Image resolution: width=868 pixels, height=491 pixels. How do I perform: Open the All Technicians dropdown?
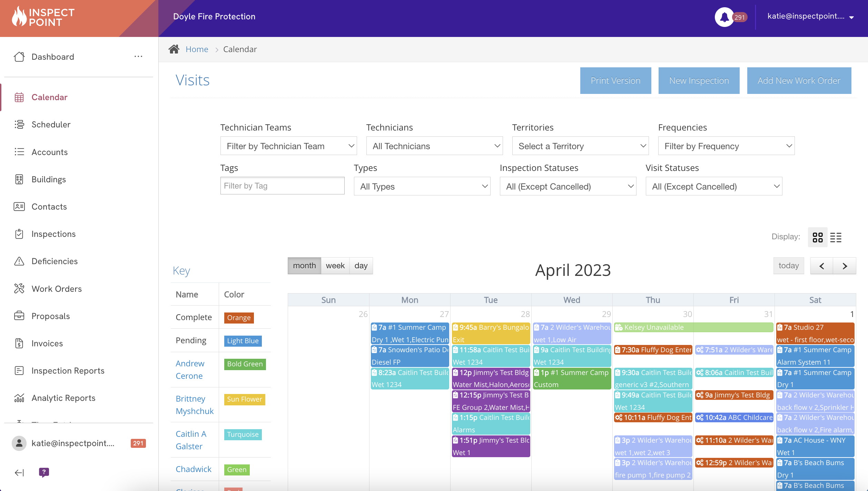click(x=434, y=146)
